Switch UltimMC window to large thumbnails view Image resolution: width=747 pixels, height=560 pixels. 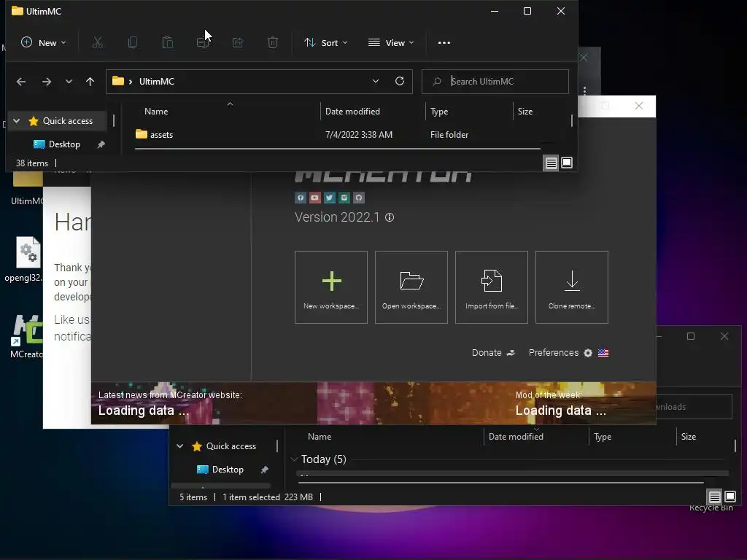[566, 163]
